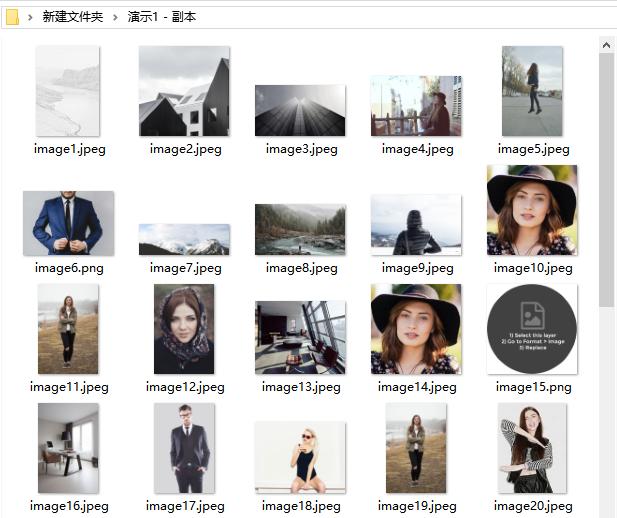Select the image7.jpeg mountain panorama thumbnail
The height and width of the screenshot is (518, 617).
[x=184, y=239]
